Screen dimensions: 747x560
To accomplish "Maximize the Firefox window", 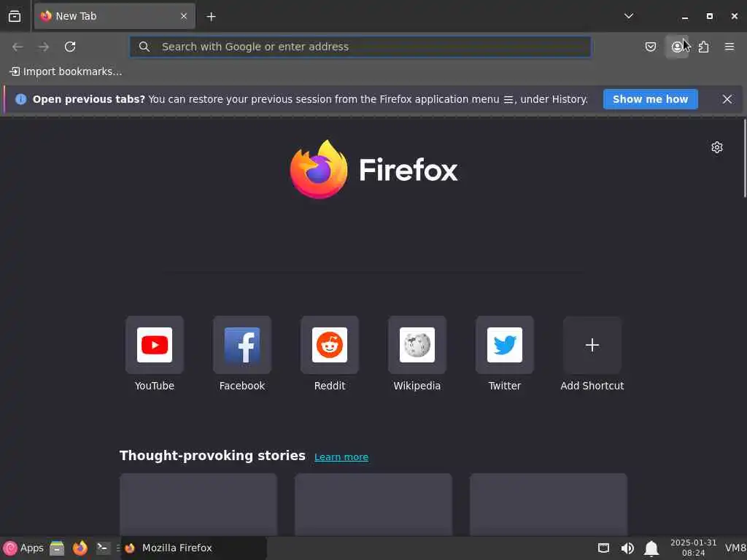I will point(709,16).
